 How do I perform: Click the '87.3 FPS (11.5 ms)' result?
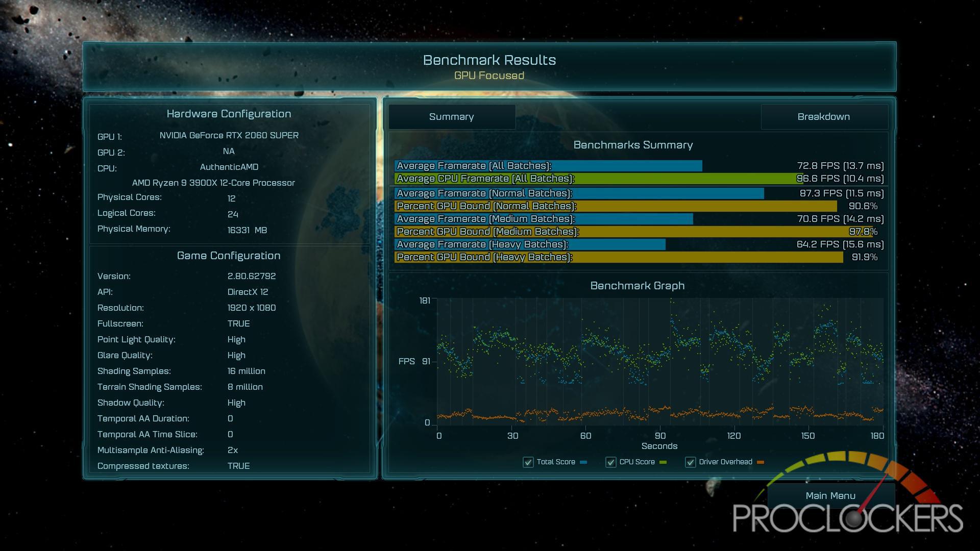click(x=842, y=193)
